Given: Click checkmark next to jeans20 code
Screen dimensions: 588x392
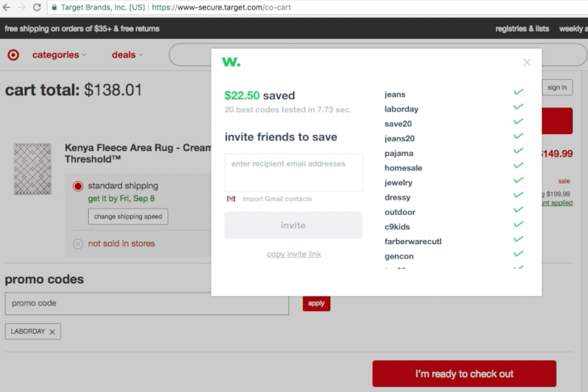Looking at the screenshot, I should pos(519,136).
